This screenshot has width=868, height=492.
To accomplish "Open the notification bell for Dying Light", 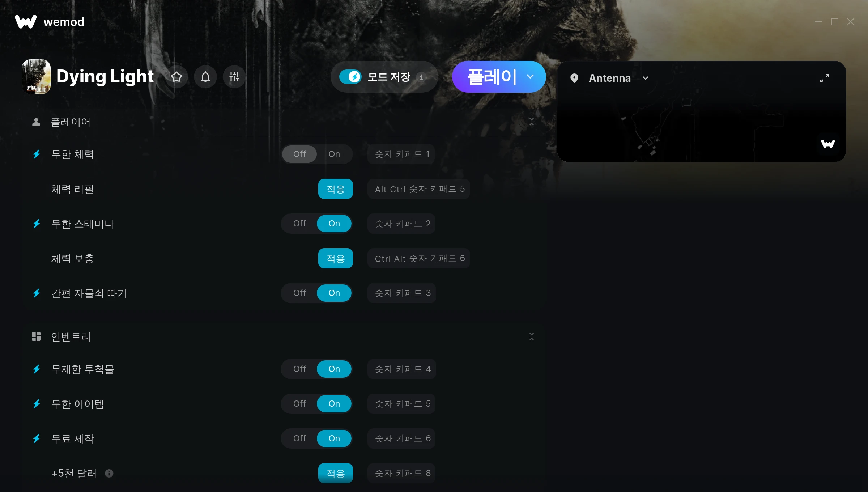I will point(205,77).
